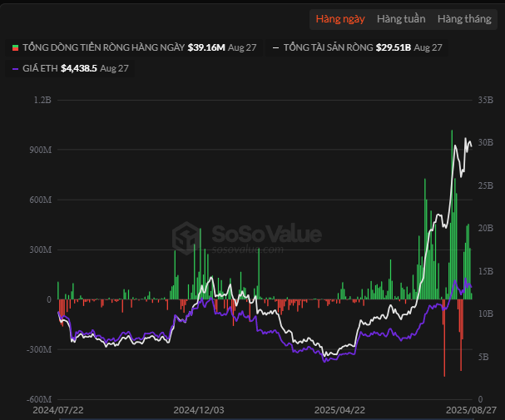Click the 5B right axis label
The image size is (505, 420).
pos(483,357)
